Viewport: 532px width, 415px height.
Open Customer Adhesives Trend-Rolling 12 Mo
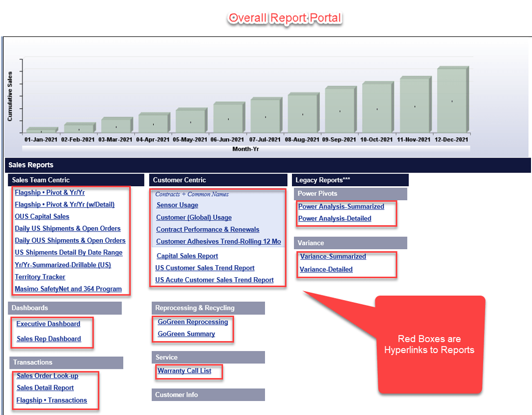click(x=218, y=241)
